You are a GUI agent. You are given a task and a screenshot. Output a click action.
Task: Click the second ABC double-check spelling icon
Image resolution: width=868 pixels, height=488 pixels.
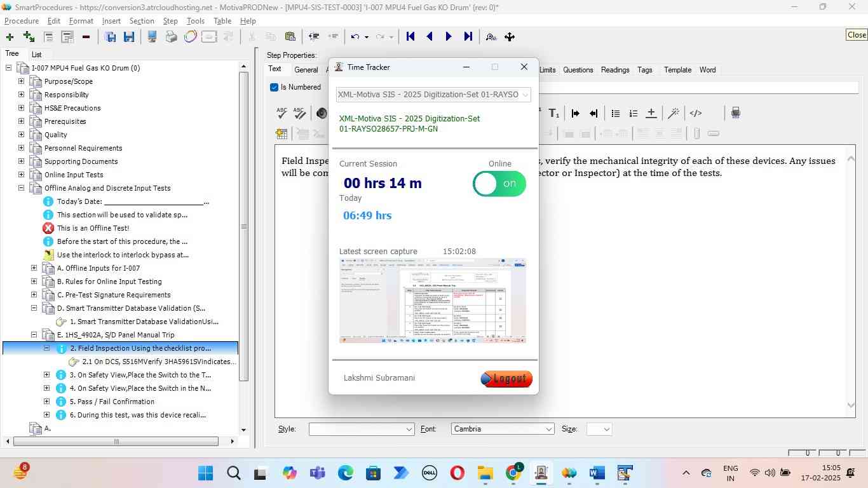(x=299, y=113)
